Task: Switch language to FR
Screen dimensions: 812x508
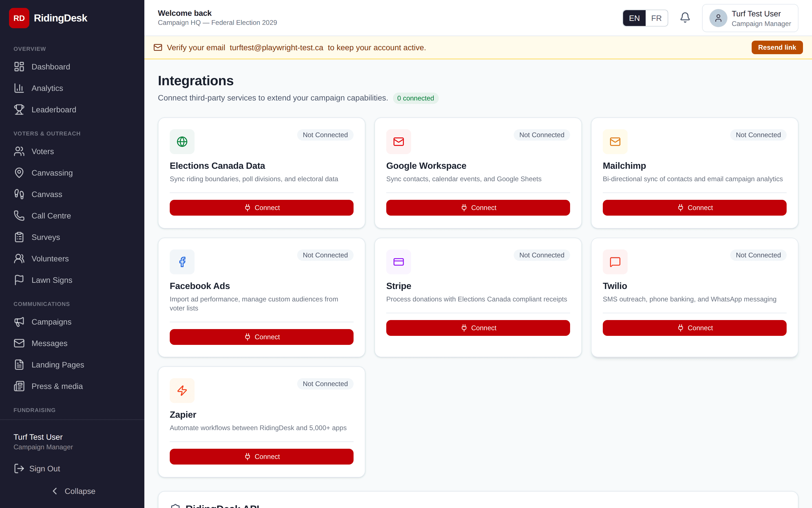Action: 656,18
